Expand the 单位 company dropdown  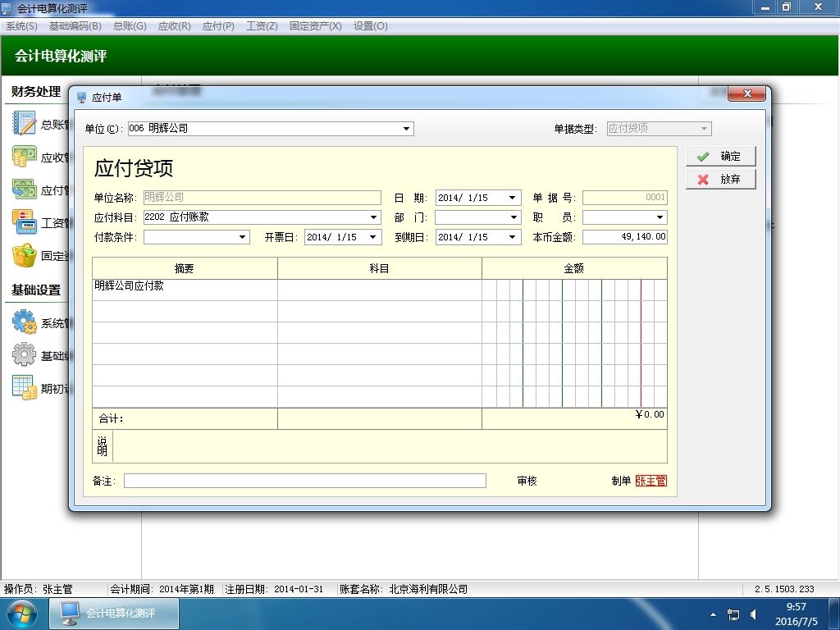click(x=406, y=129)
